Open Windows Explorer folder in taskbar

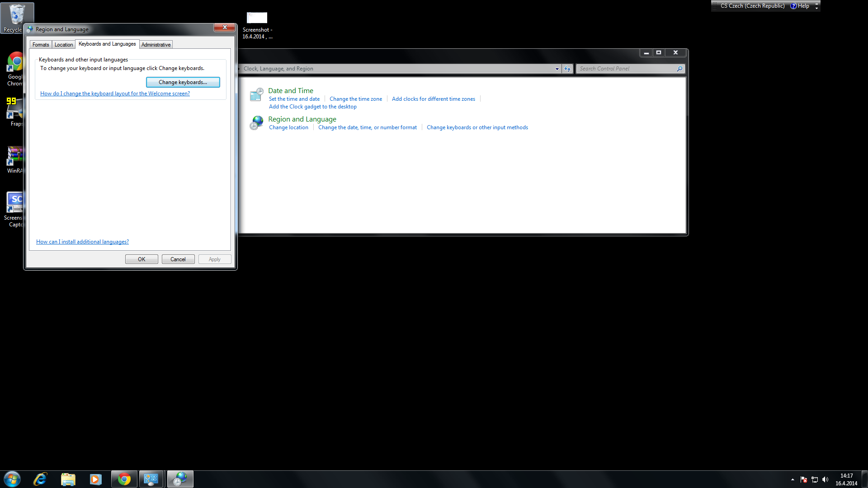point(68,479)
